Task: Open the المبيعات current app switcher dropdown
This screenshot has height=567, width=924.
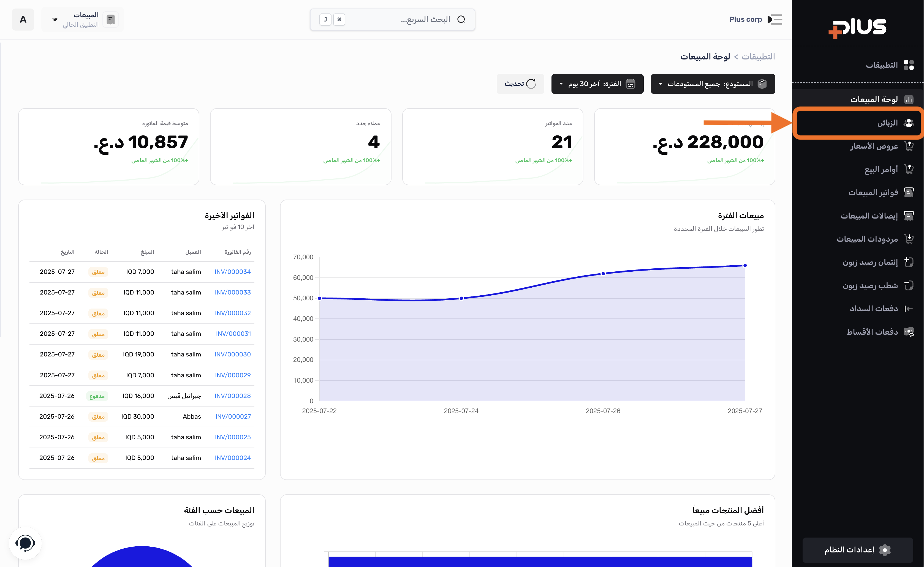Action: tap(83, 20)
